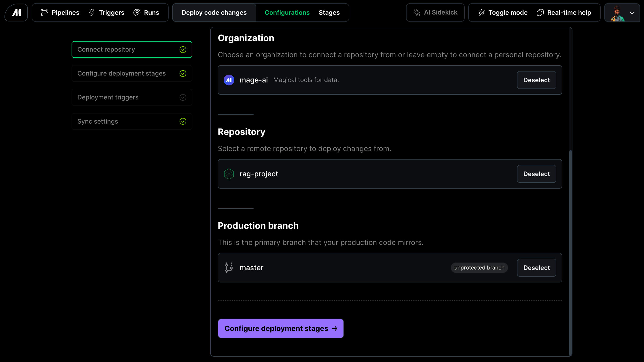Click the 'Magical tools for data.' description
The width and height of the screenshot is (644, 362).
tap(306, 80)
